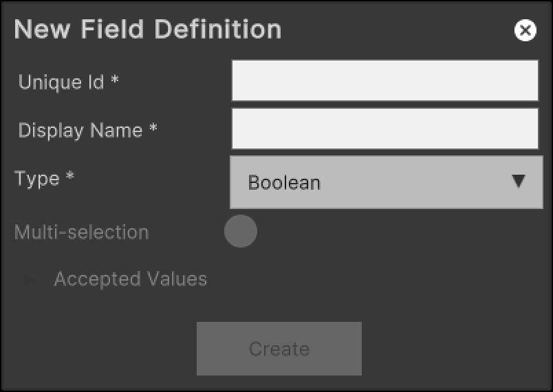Click the required asterisk after Type
553x392 pixels.
(x=70, y=179)
